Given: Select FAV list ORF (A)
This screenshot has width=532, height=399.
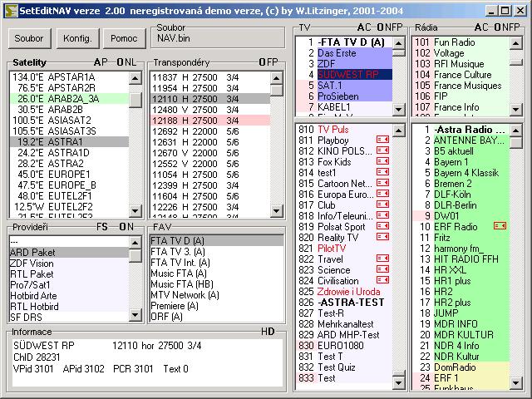Looking at the screenshot, I should (x=216, y=317).
